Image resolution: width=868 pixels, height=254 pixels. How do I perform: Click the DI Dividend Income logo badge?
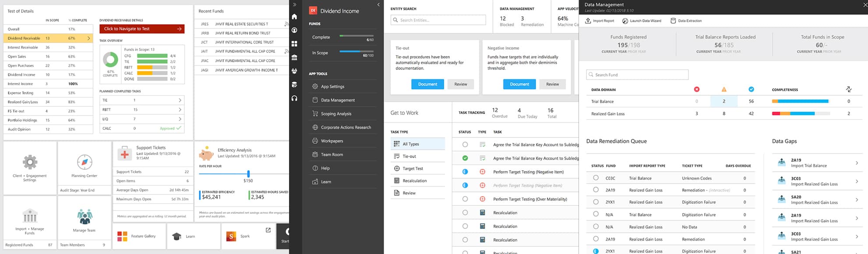[313, 11]
